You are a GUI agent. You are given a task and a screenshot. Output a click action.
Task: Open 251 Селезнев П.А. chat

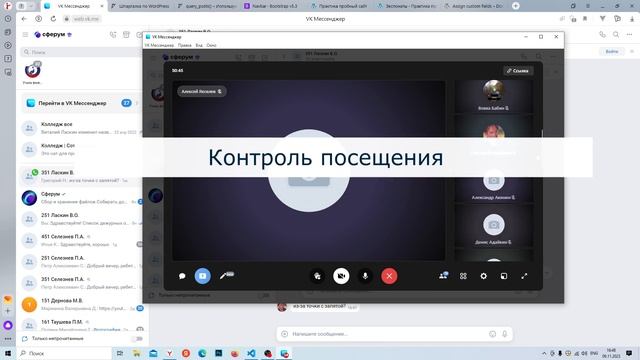pos(81,262)
